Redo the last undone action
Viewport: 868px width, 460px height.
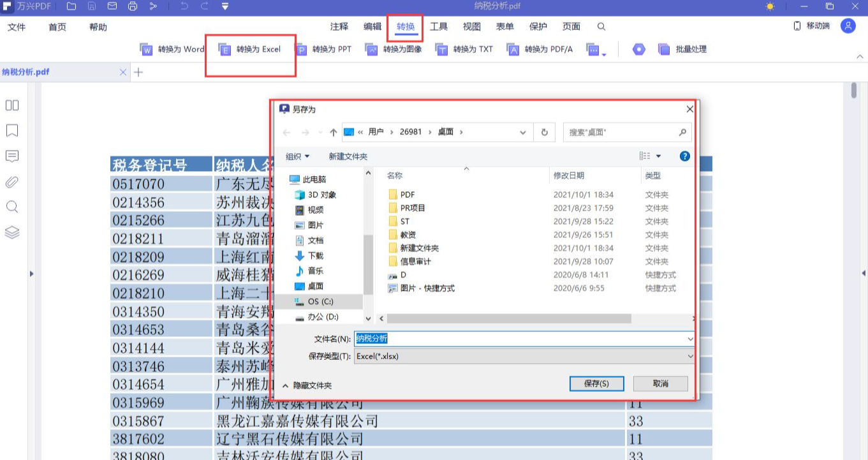pyautogui.click(x=205, y=6)
